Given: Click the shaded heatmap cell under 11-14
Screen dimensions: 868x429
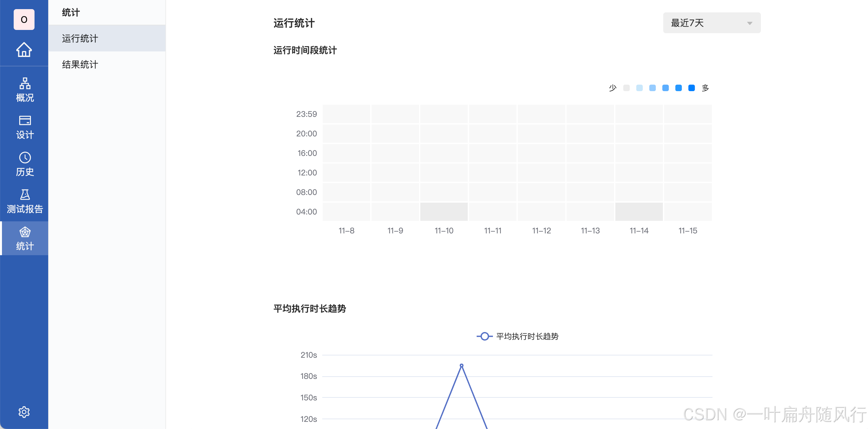Looking at the screenshot, I should click(x=639, y=212).
